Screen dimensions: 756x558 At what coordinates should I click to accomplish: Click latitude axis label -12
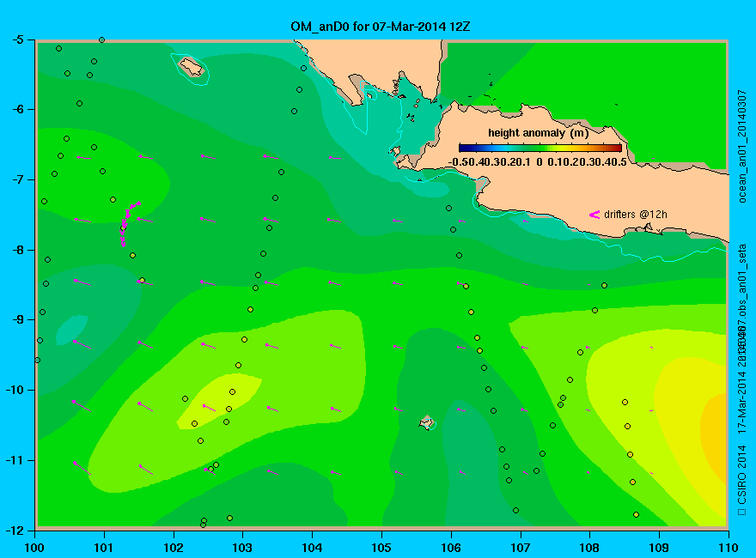tap(14, 530)
